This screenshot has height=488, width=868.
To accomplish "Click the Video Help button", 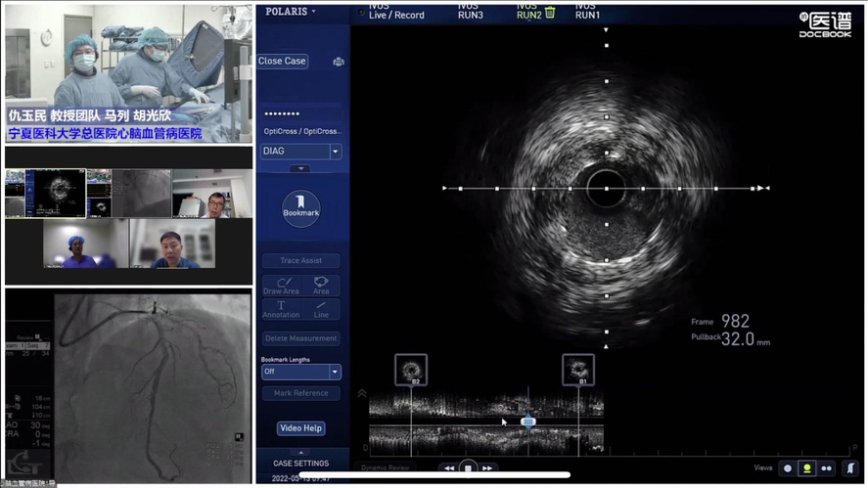I will click(301, 428).
